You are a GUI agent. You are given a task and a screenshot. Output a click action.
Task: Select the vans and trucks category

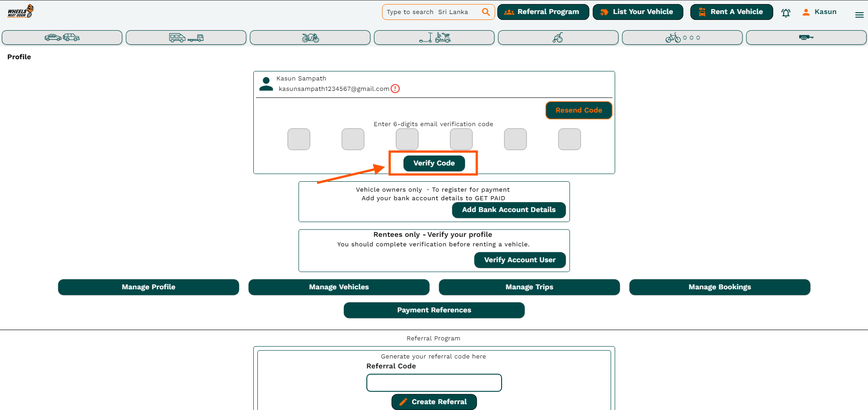coord(186,38)
